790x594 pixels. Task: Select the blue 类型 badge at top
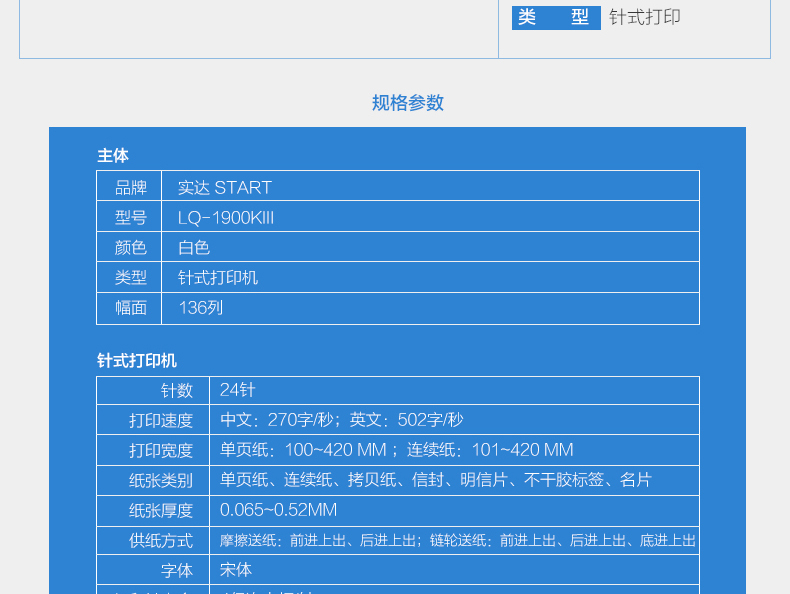point(555,18)
